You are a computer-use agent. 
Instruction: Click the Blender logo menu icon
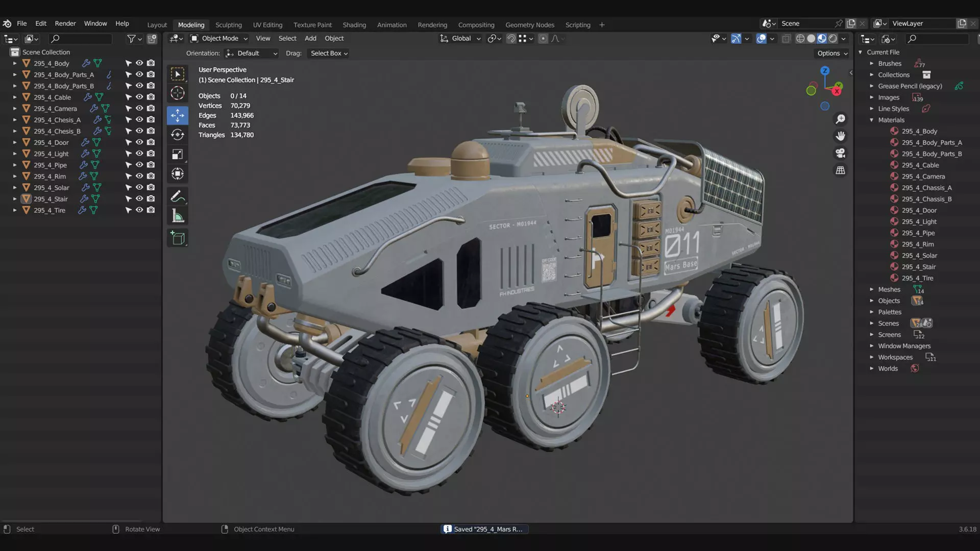click(x=7, y=23)
